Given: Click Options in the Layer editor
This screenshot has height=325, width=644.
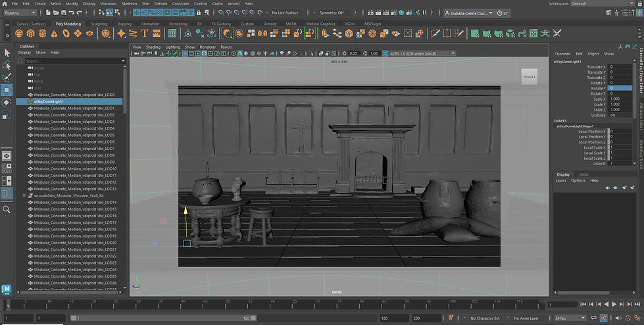Looking at the screenshot, I should [x=578, y=180].
